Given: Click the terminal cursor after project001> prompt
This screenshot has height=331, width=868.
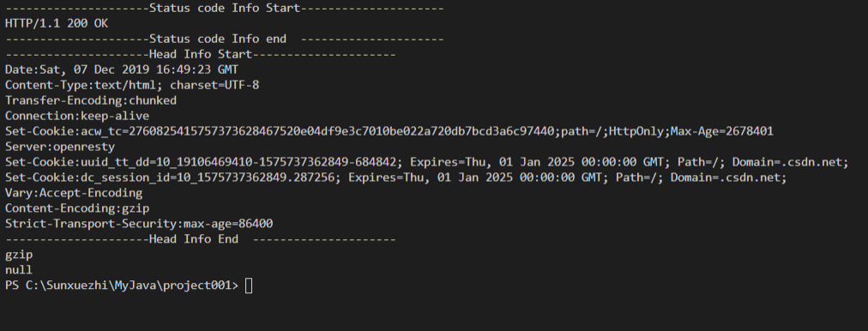Looking at the screenshot, I should click(249, 286).
